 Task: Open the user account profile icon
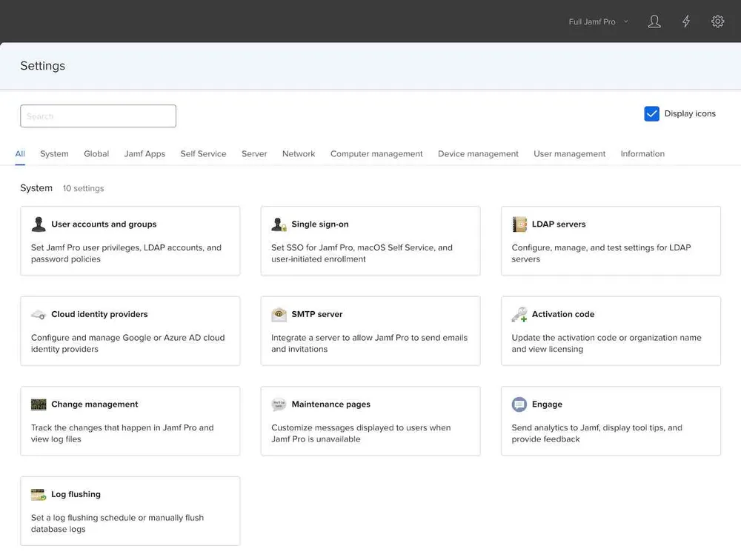tap(654, 21)
